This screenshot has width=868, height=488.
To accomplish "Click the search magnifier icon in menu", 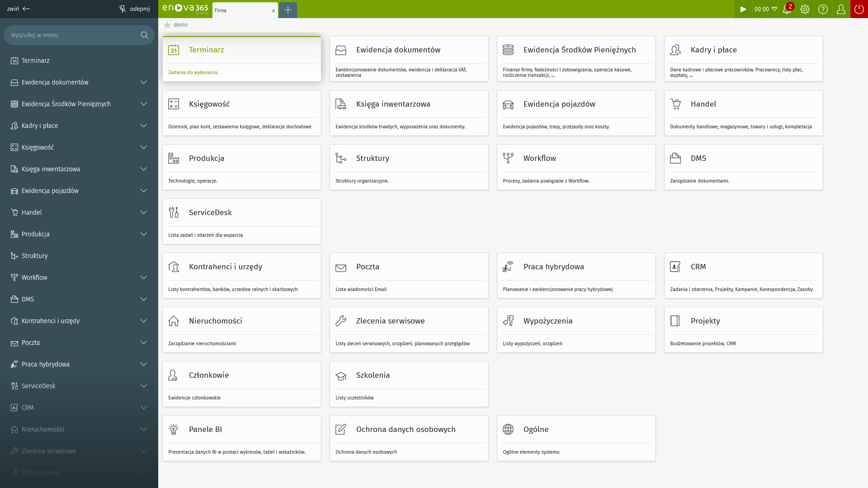I will pyautogui.click(x=145, y=35).
